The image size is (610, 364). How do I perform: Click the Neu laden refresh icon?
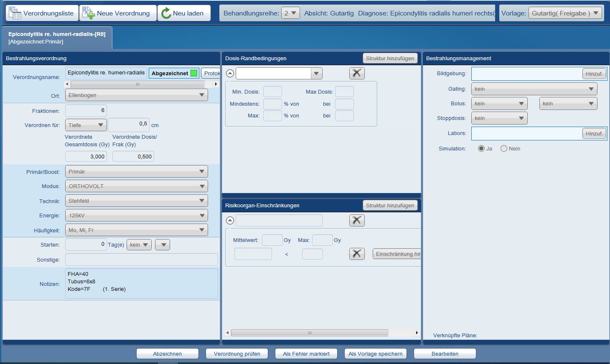166,13
